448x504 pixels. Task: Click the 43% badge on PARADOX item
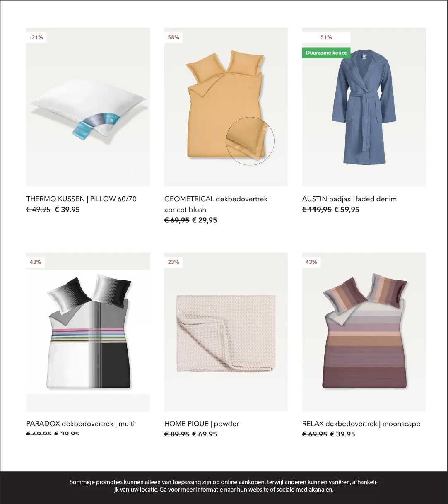click(x=36, y=262)
